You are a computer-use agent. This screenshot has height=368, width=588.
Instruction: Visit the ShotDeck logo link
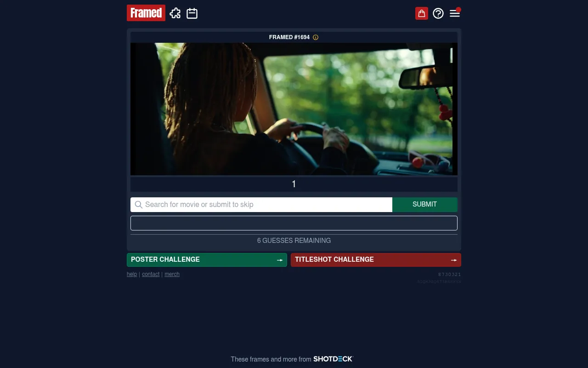click(x=333, y=359)
